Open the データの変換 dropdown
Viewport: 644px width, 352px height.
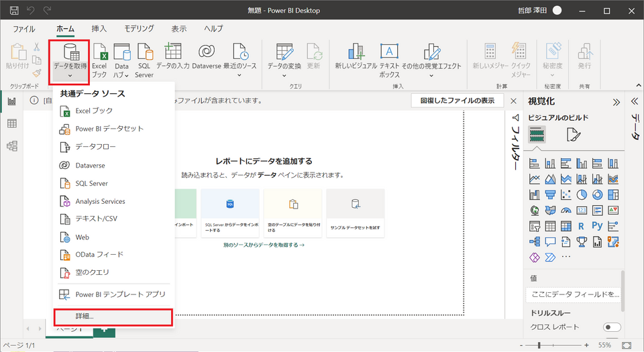pyautogui.click(x=284, y=60)
